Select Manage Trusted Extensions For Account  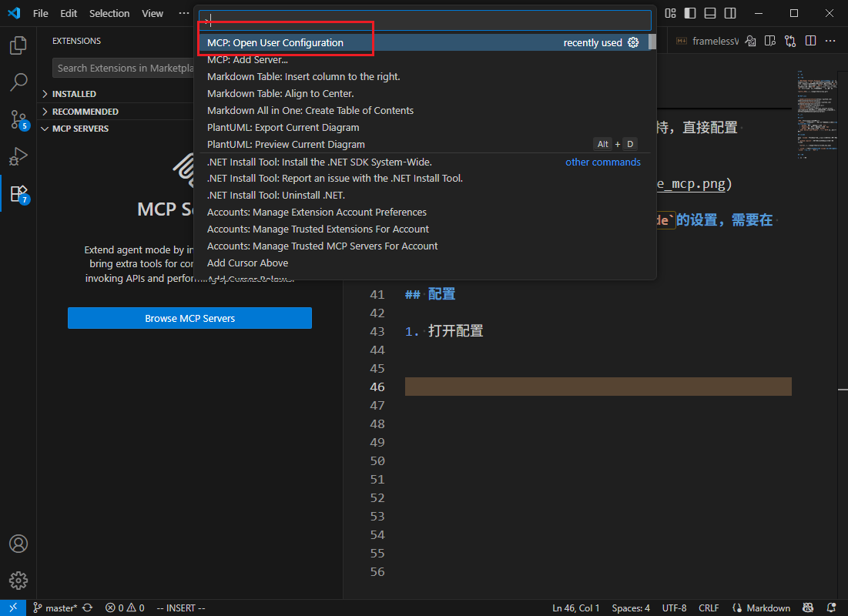coord(424,229)
